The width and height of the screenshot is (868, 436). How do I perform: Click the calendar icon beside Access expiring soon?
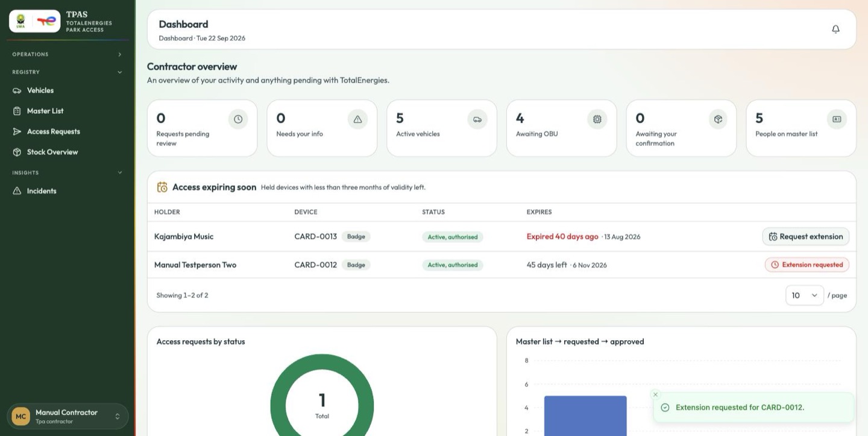point(162,187)
